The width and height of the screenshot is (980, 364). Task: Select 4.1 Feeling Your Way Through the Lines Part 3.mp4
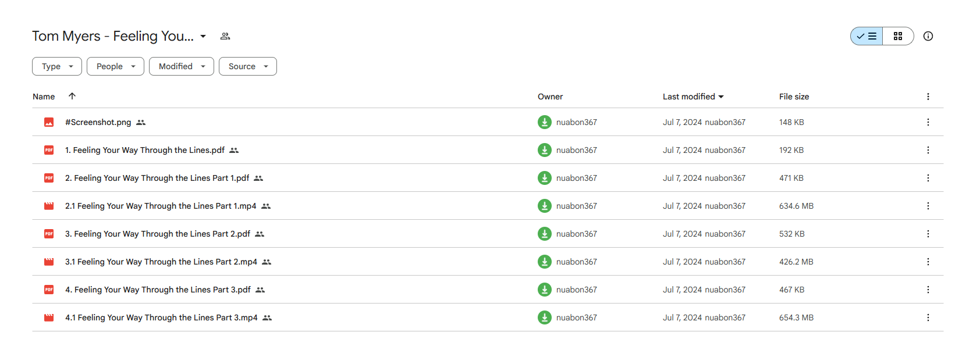pos(161,317)
